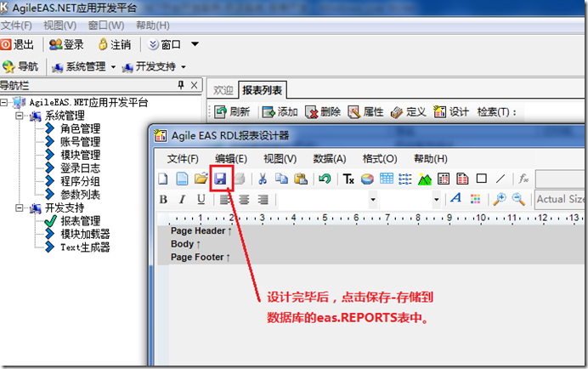Click the 删除 delete button

[323, 112]
